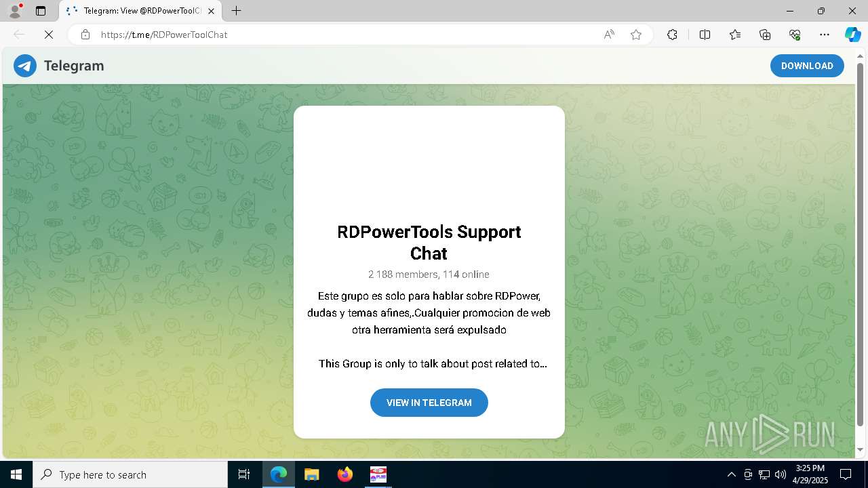Click the 'This Group is only' text line
The height and width of the screenshot is (488, 868).
tap(433, 364)
